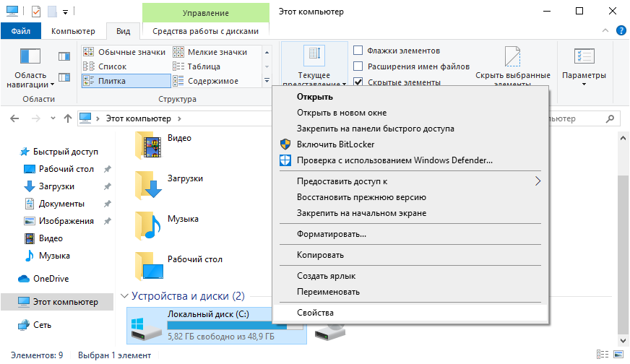Viewport: 630px width, 364px height.
Task: Open the Загрузки folder in main pane
Action: tap(150, 185)
